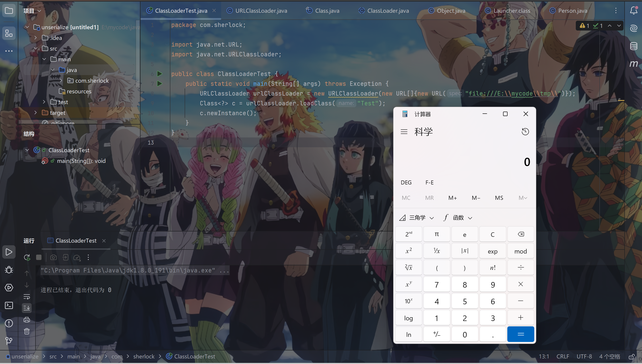Image resolution: width=642 pixels, height=364 pixels.
Task: Expand the test folder
Action: (x=44, y=102)
